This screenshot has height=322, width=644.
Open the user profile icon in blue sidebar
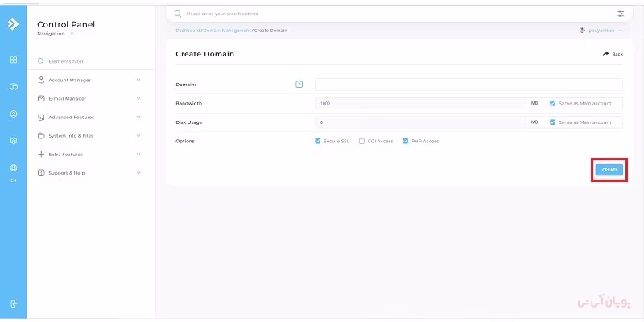click(x=14, y=114)
